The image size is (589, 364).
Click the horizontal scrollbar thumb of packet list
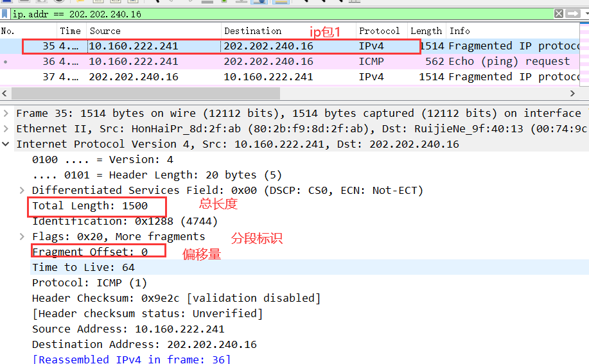146,94
